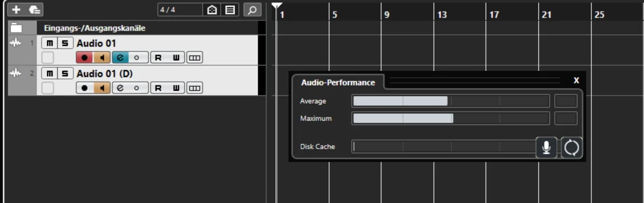Click the lanes icon on Audio 01
644x203 pixels.
point(195,58)
